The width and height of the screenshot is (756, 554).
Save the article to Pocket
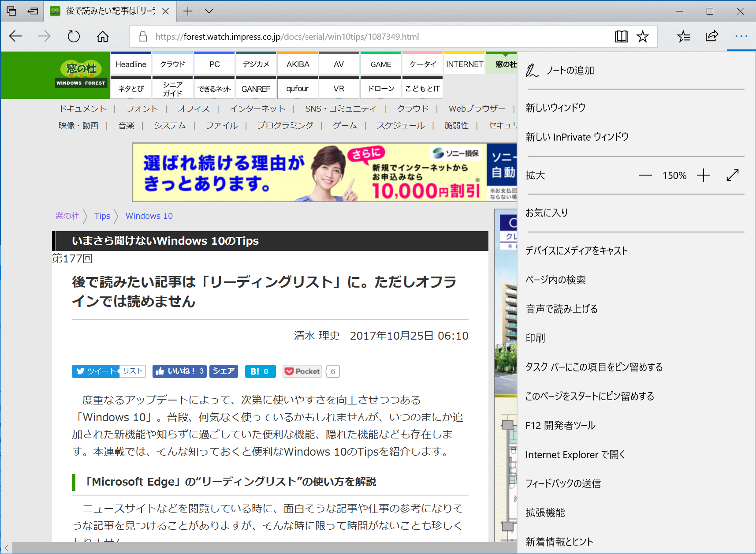coord(302,371)
